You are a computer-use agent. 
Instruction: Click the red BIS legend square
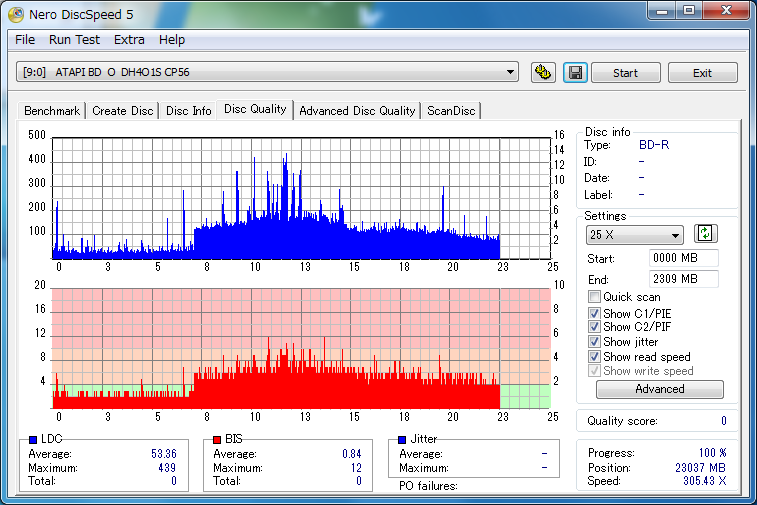click(217, 439)
